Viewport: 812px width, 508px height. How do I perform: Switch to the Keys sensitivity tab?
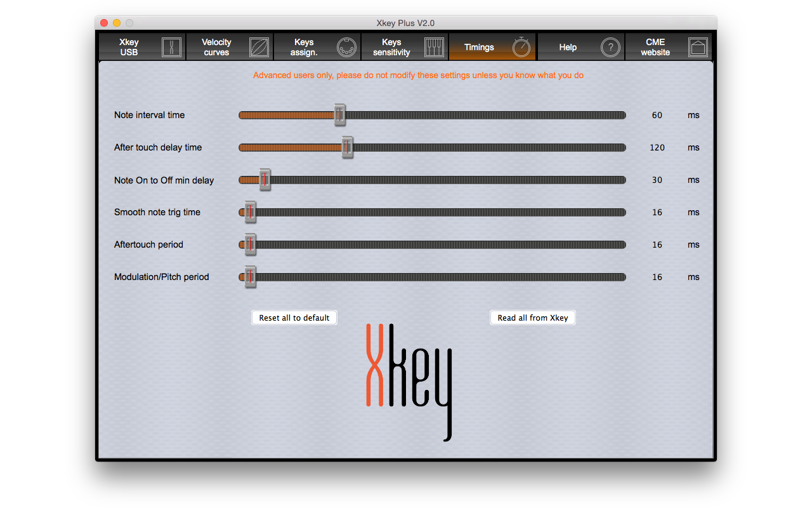click(x=391, y=48)
